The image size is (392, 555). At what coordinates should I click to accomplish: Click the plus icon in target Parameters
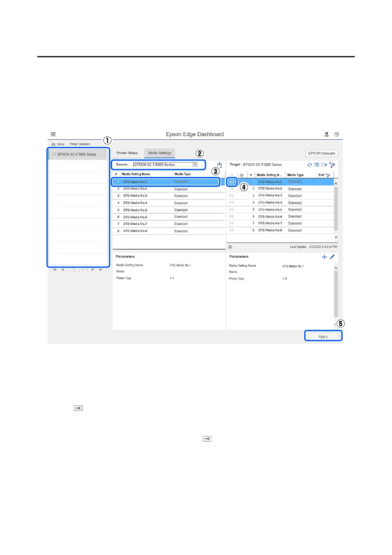pyautogui.click(x=324, y=257)
